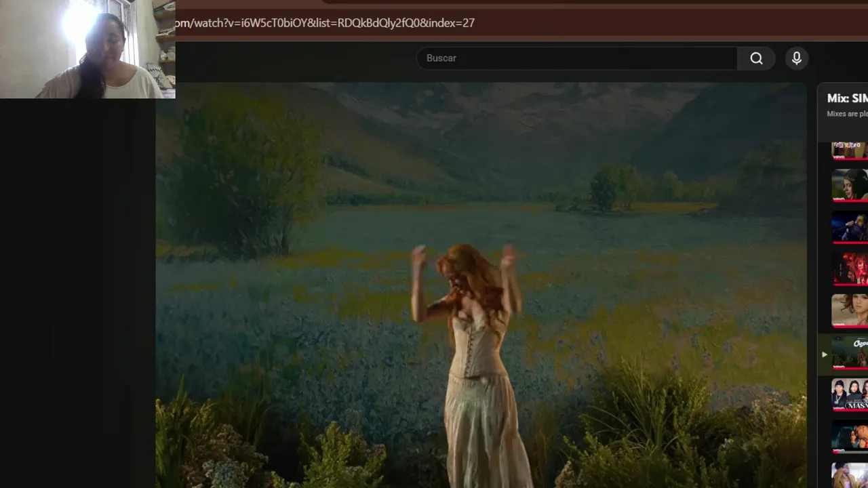Click the video player of the woman in the field

pos(481,285)
